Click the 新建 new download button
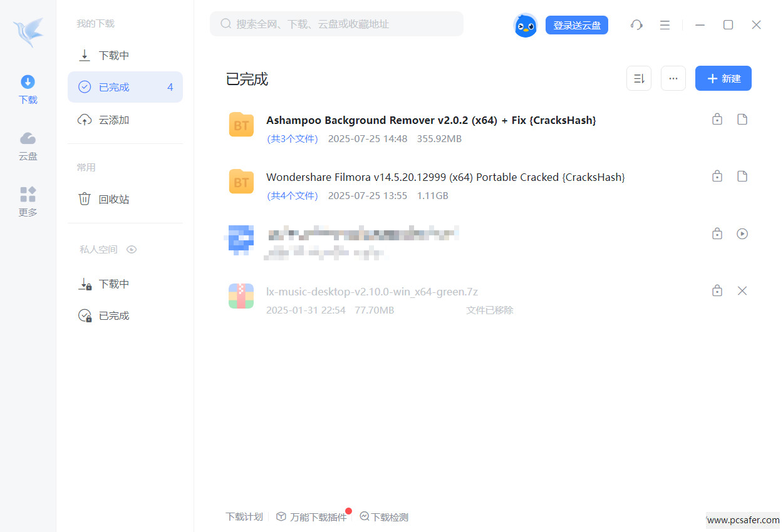This screenshot has width=783, height=532. pyautogui.click(x=723, y=78)
